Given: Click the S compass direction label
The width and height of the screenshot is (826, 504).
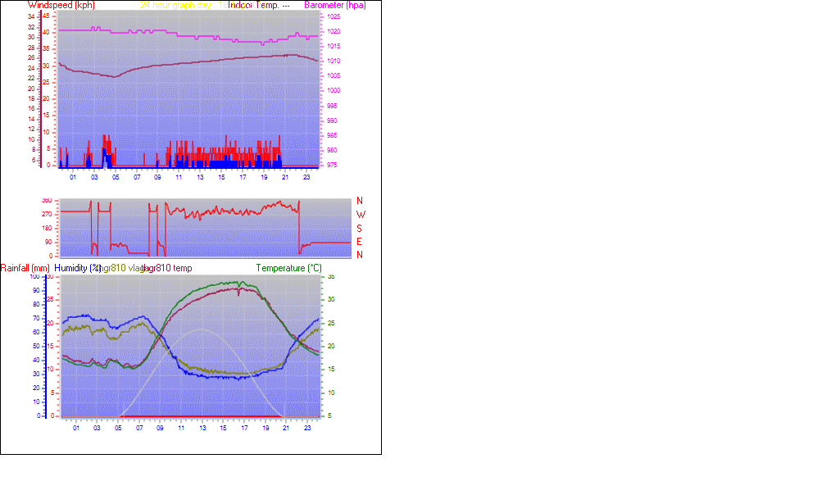Looking at the screenshot, I should pyautogui.click(x=360, y=228).
